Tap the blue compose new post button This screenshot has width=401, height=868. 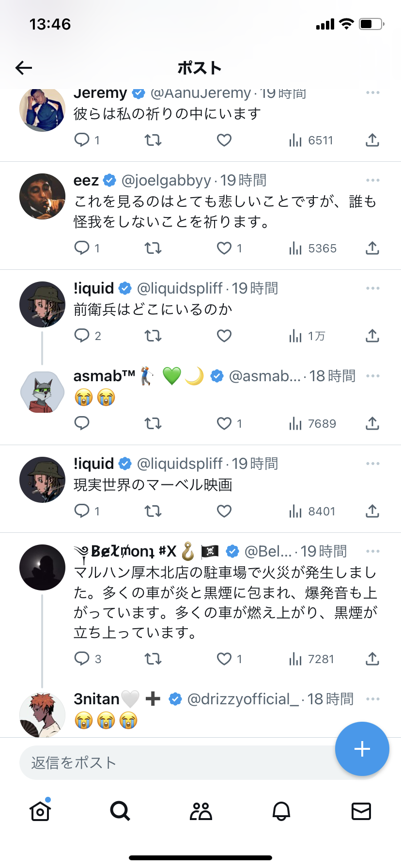pyautogui.click(x=362, y=749)
